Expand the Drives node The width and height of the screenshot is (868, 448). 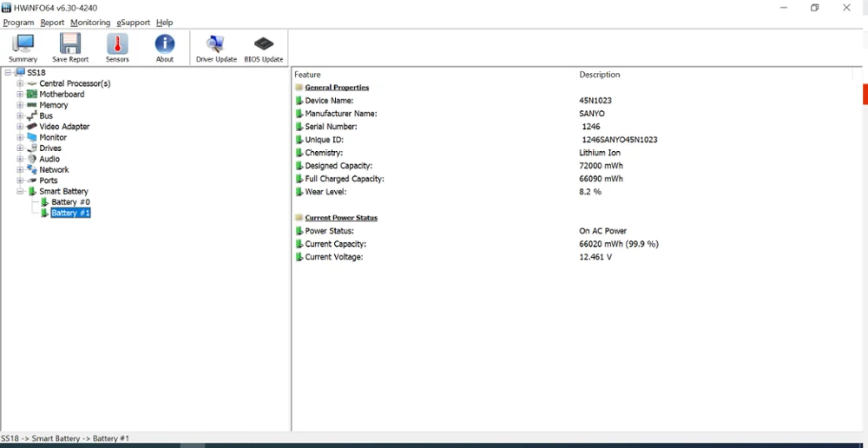pyautogui.click(x=20, y=148)
